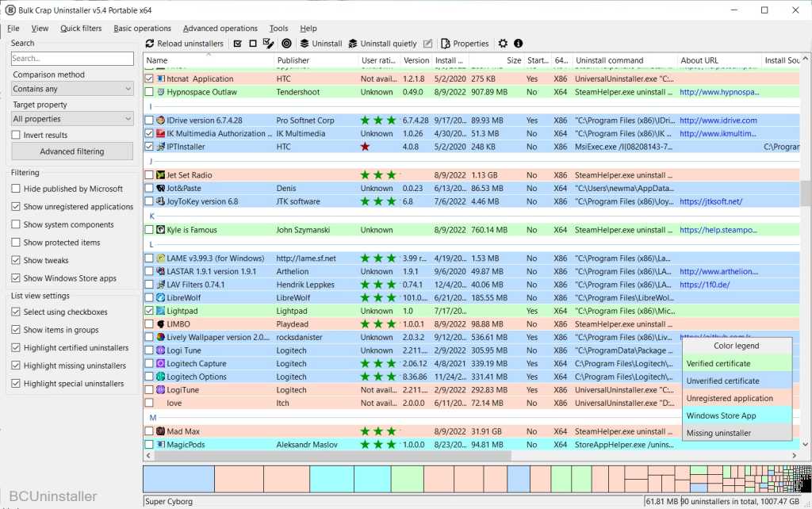Click the Logi Tune app icon
812x509 pixels.
pos(160,350)
